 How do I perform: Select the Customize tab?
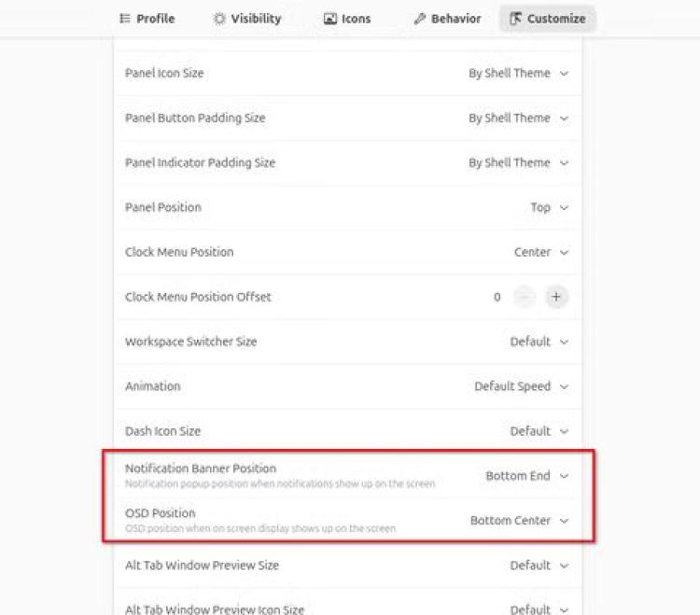coord(548,19)
